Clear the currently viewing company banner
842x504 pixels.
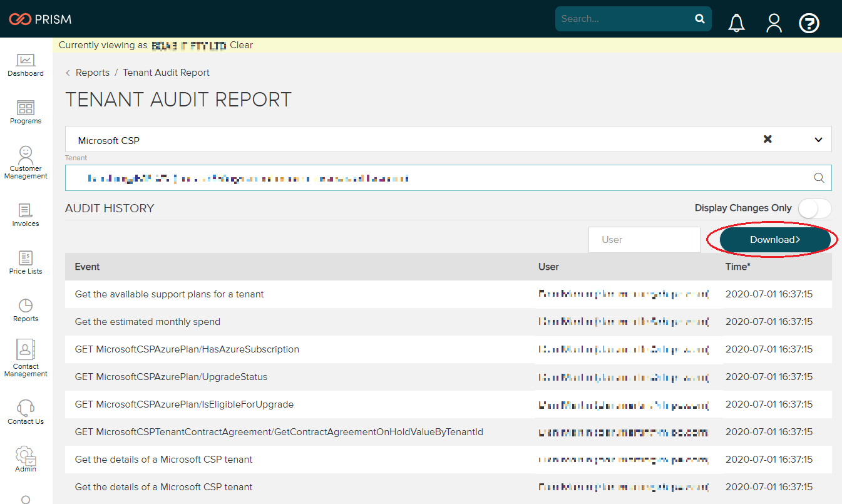242,44
